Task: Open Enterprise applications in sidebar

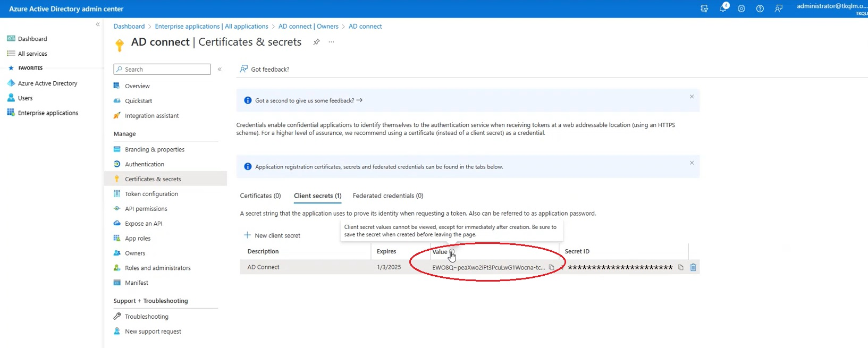Action: 48,113
